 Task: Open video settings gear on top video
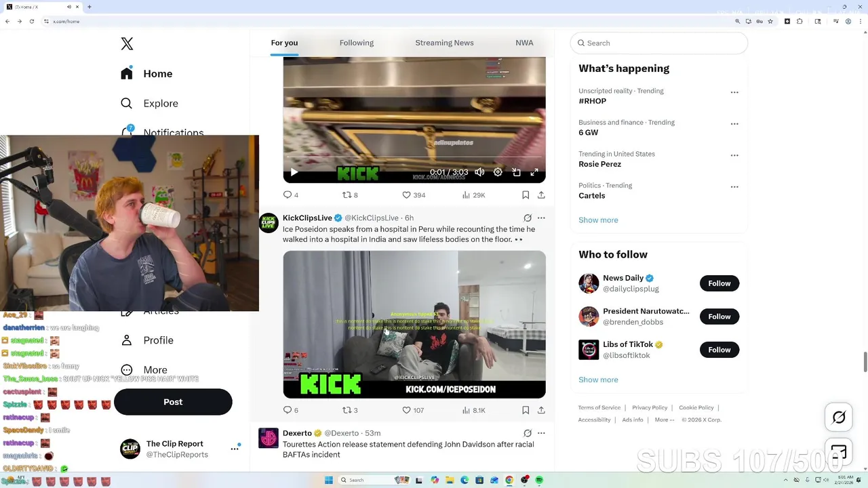(498, 172)
